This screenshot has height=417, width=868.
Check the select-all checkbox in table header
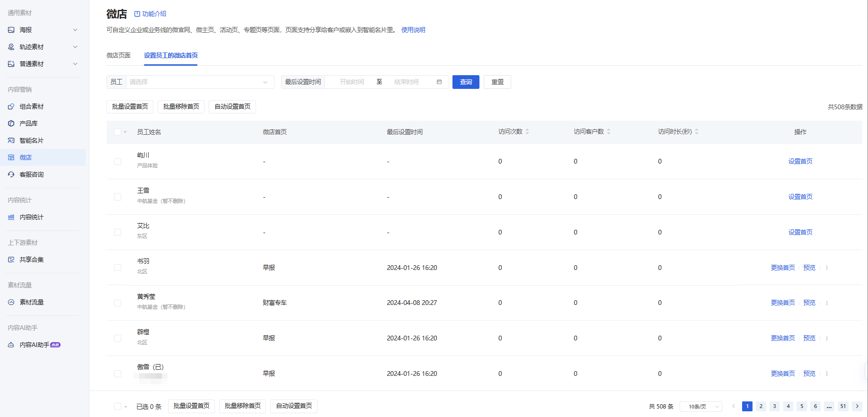point(117,132)
